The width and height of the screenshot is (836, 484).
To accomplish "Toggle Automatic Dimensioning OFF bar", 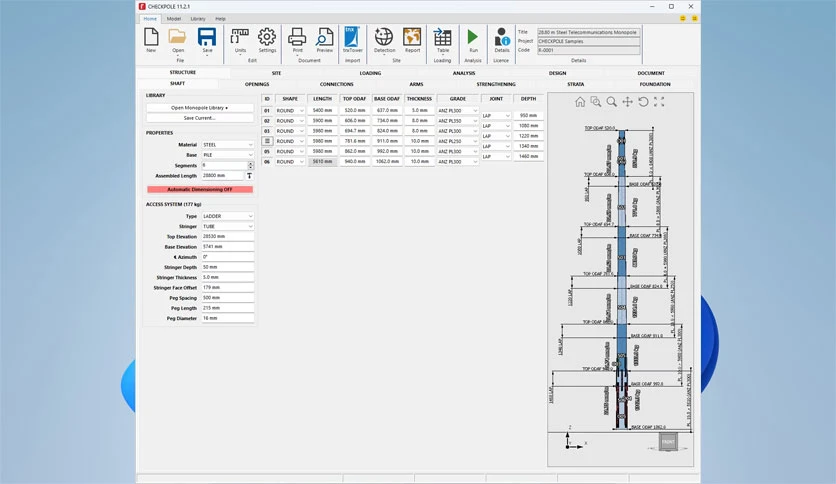I will click(x=200, y=189).
